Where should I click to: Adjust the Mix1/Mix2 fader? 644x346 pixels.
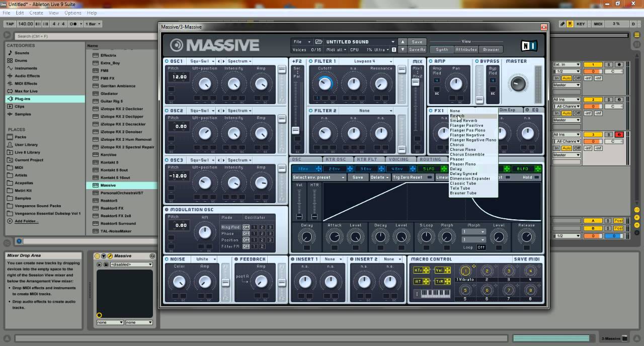pyautogui.click(x=416, y=82)
